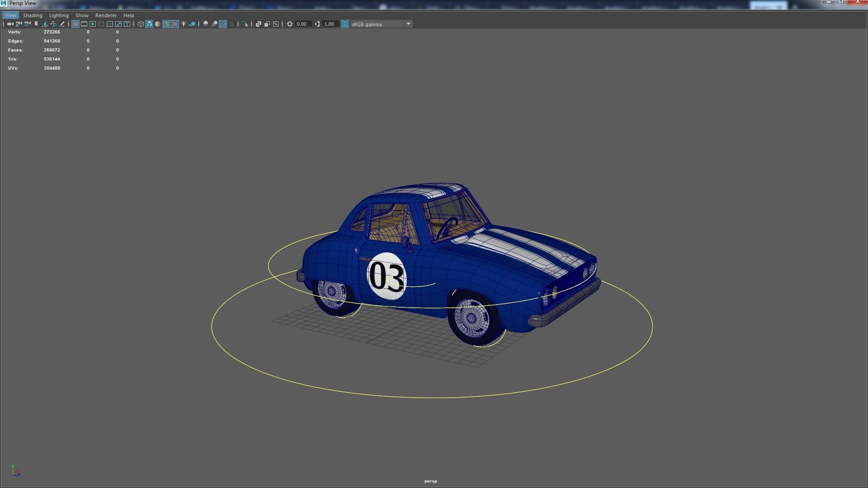Click the camera Bookmarks icon
The image size is (868, 488).
[x=36, y=24]
